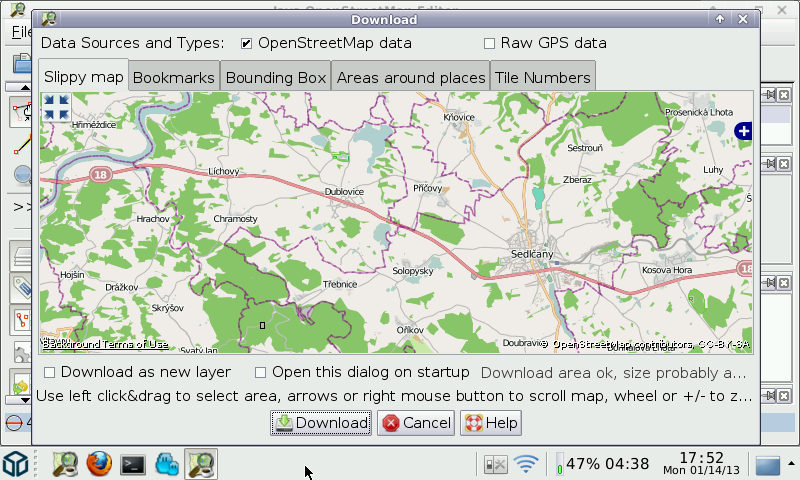
Task: Open the Tile Numbers tab
Action: [542, 77]
